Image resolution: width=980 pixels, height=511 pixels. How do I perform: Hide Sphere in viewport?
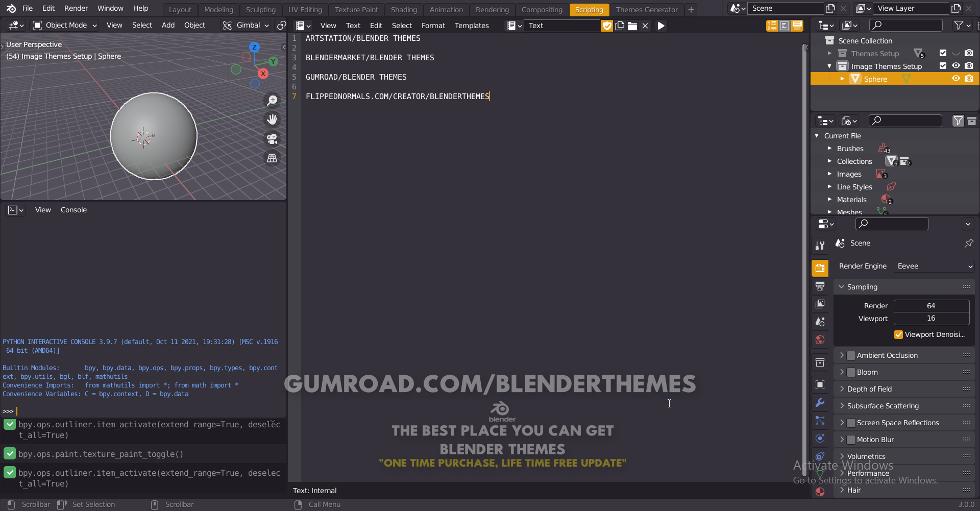click(x=956, y=79)
